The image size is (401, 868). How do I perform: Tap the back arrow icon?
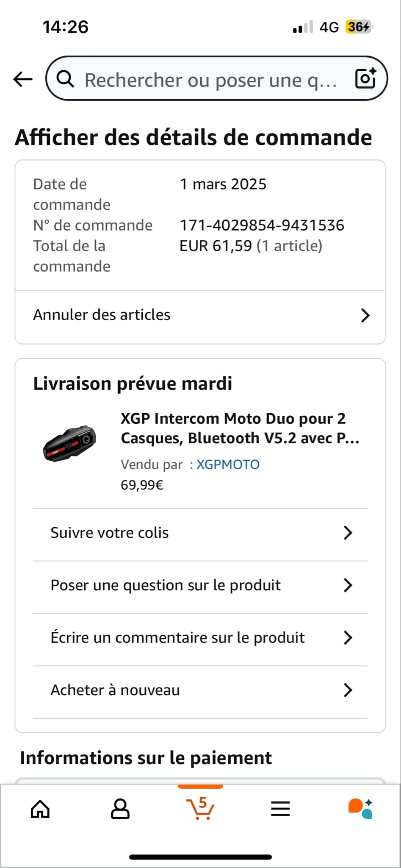pos(23,79)
